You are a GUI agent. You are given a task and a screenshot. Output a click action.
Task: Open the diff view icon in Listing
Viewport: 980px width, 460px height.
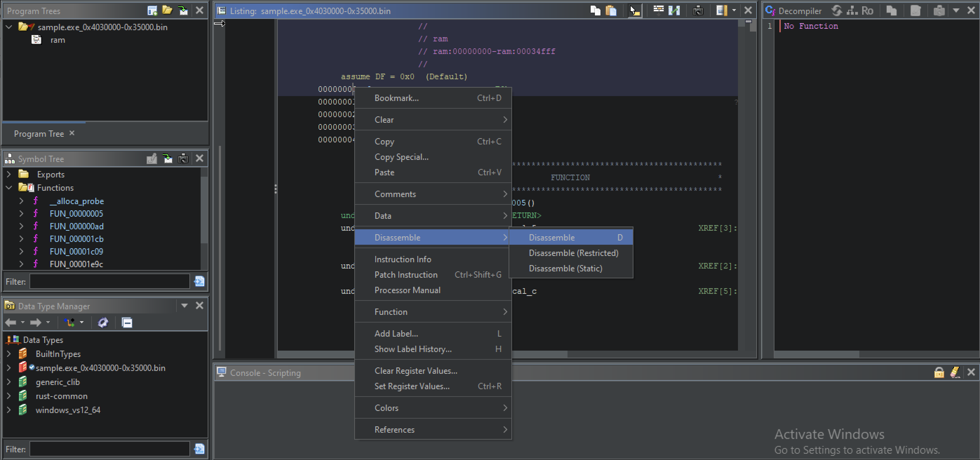pos(674,10)
